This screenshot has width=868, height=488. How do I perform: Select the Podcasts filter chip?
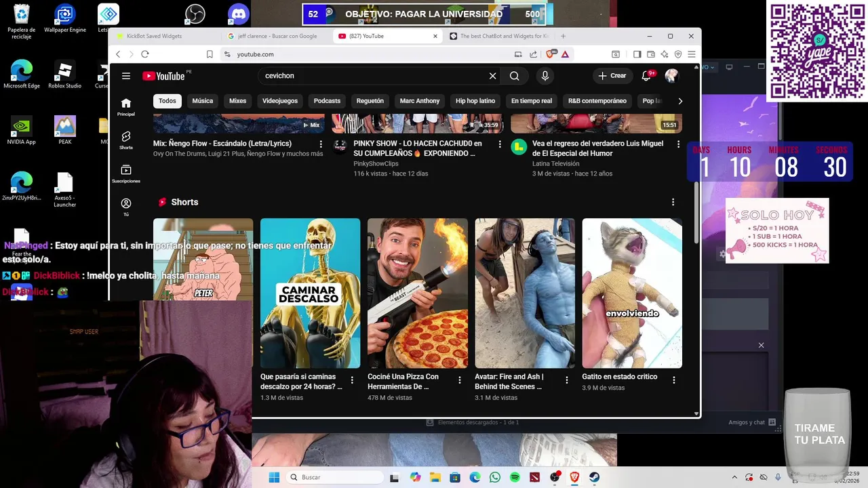[x=327, y=101]
